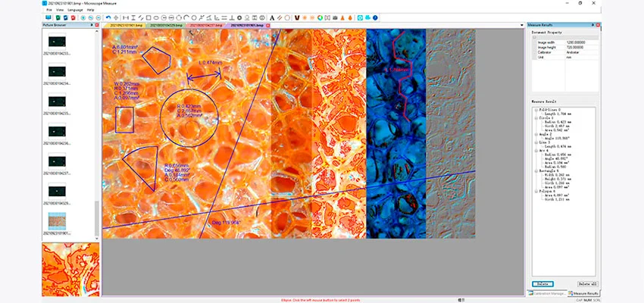Select the text 'A' annotation tool
Screen dimensions: 644x303
pyautogui.click(x=270, y=17)
